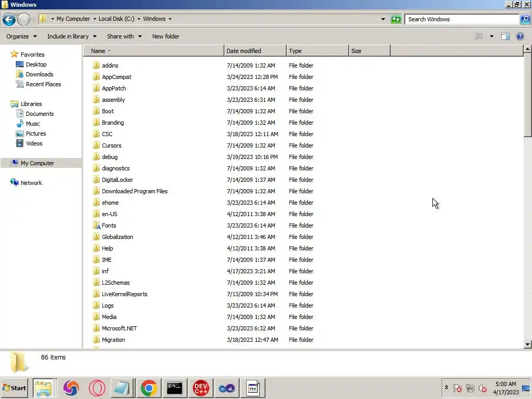Sort by Name column header
532x399 pixels.
coord(154,51)
